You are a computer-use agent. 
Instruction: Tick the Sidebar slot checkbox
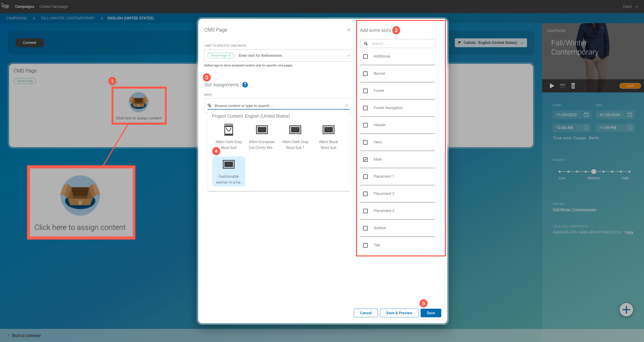(365, 228)
